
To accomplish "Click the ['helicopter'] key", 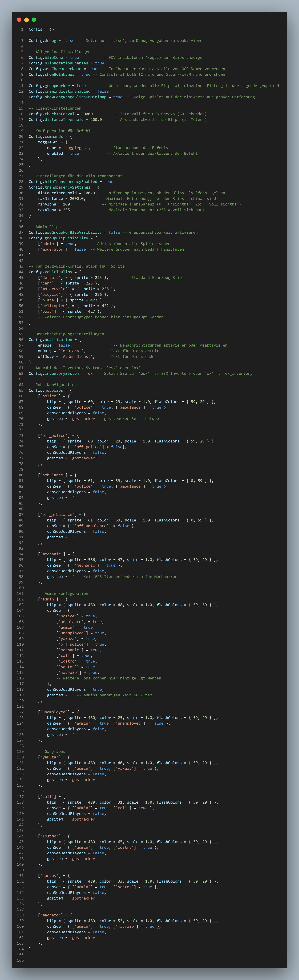I will [x=54, y=306].
